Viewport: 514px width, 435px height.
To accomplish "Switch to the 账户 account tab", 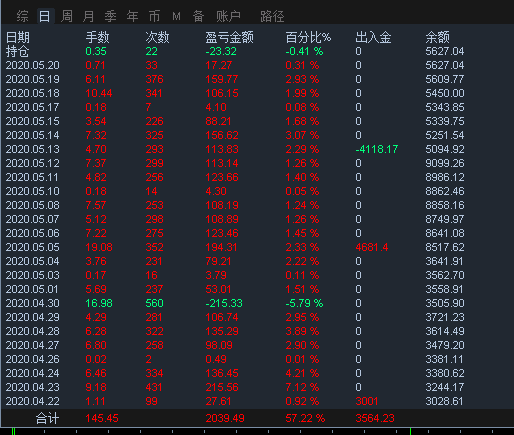I will point(228,16).
